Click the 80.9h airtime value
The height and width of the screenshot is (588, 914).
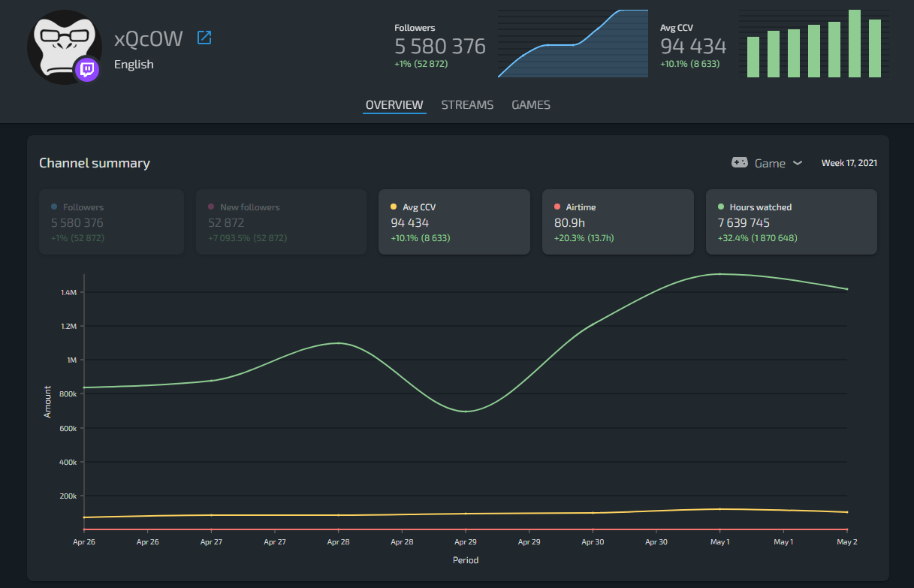pos(569,223)
